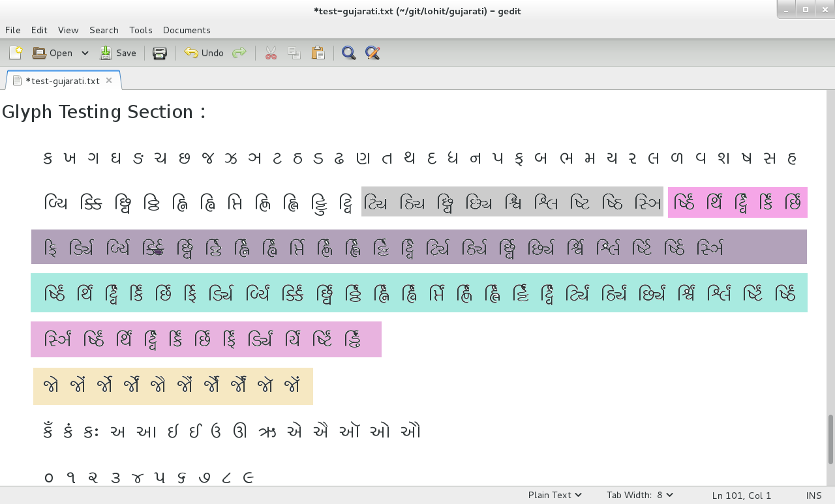Click the Redo arrow icon

(239, 53)
